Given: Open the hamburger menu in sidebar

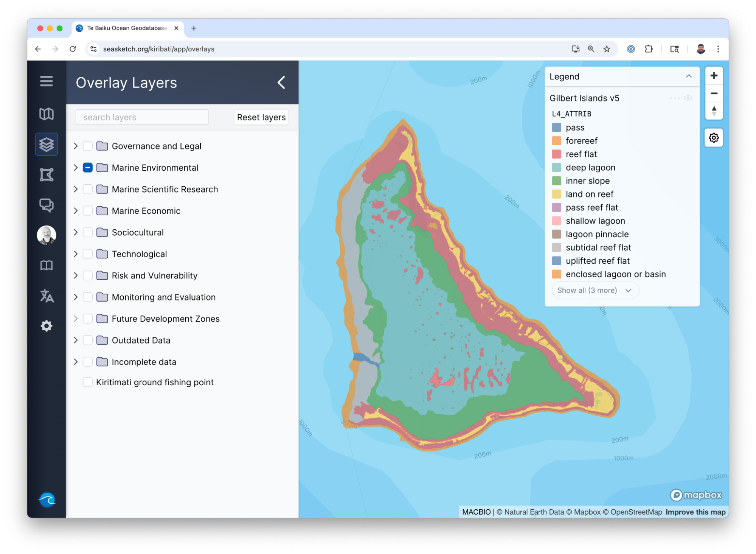Looking at the screenshot, I should tap(46, 81).
